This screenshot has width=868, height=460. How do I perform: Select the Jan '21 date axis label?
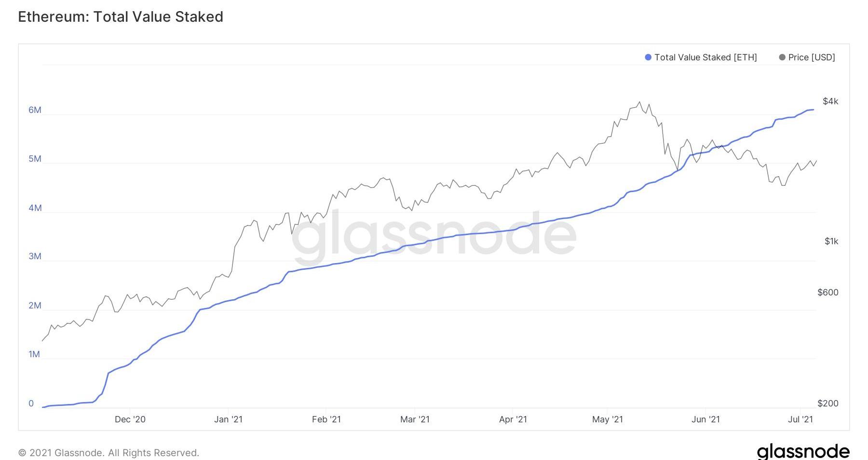point(228,419)
